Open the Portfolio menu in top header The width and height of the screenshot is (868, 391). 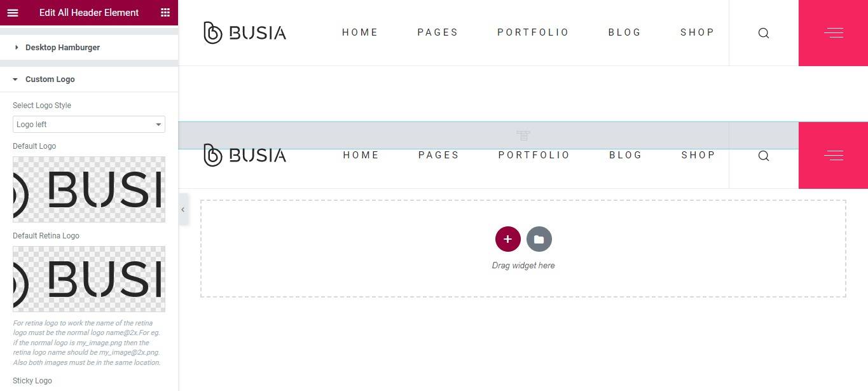[533, 32]
